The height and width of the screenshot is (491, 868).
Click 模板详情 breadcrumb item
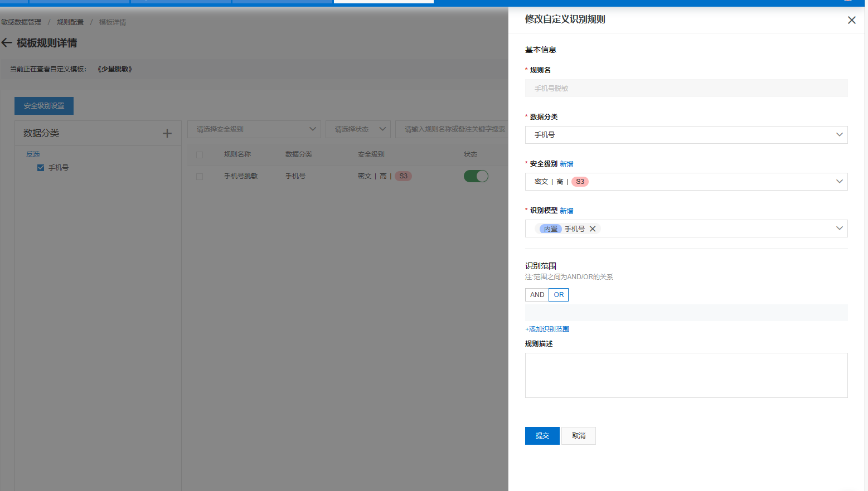[113, 22]
